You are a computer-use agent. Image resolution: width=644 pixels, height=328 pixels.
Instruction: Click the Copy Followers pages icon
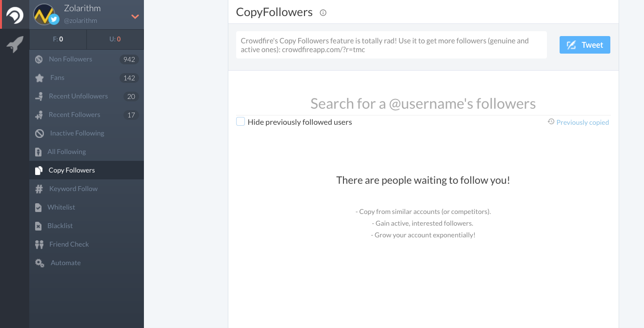39,171
